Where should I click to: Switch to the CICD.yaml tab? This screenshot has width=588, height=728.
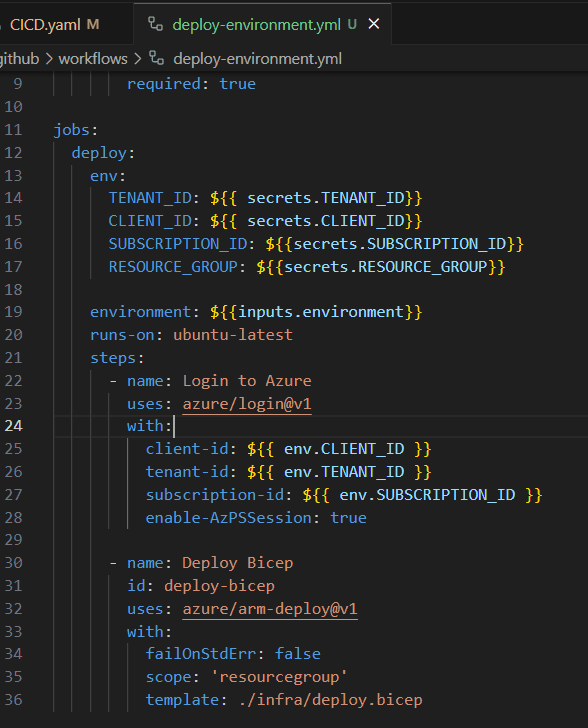pyautogui.click(x=55, y=24)
